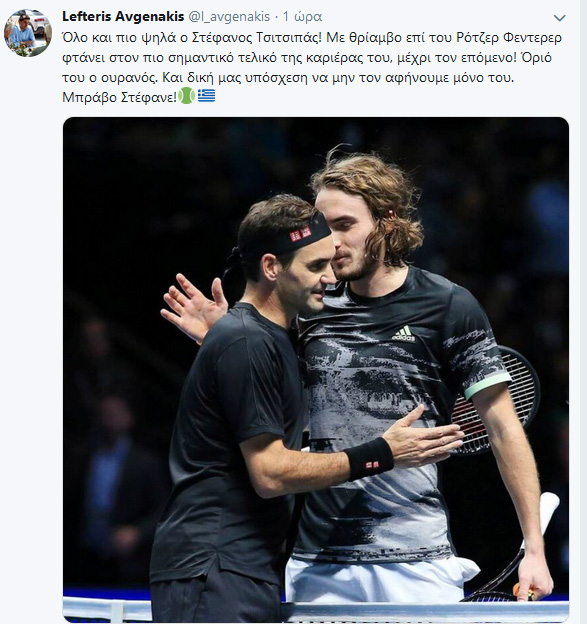Screen dimensions: 587x624
Task: Click the Uniqlo logo on the black wristband
Action: tap(371, 464)
